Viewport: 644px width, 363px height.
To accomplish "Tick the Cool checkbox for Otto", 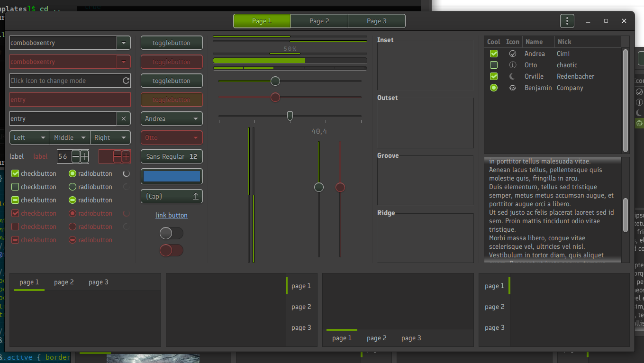I will click(494, 65).
